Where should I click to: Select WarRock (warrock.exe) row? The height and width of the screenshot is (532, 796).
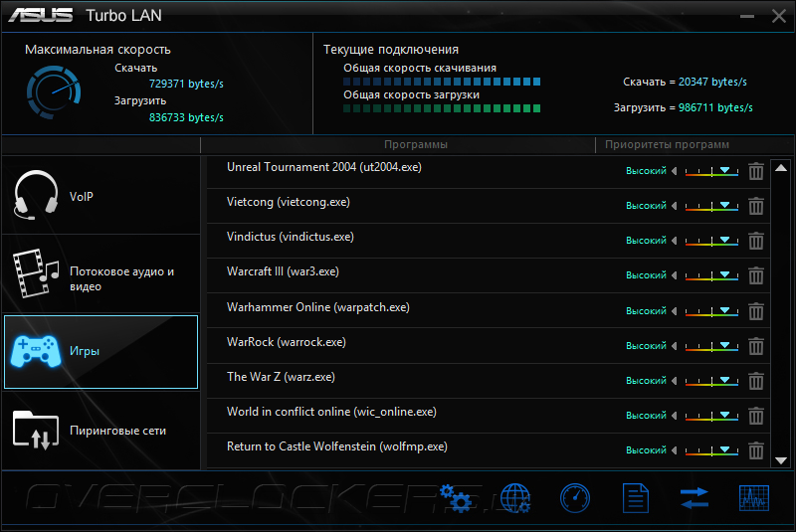point(489,346)
